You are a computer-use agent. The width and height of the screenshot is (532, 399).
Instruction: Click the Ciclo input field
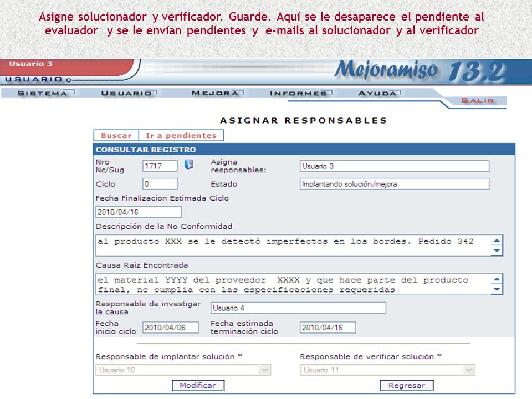(x=160, y=184)
